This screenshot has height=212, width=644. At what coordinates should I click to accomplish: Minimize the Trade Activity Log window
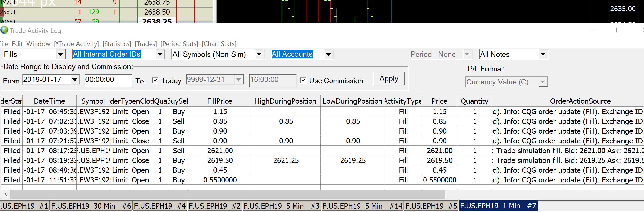coord(593,30)
